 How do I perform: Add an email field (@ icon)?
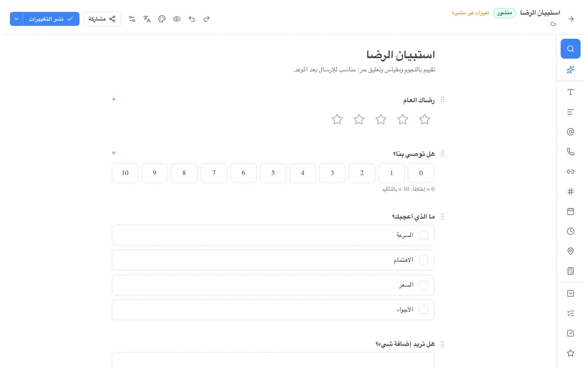click(x=570, y=132)
